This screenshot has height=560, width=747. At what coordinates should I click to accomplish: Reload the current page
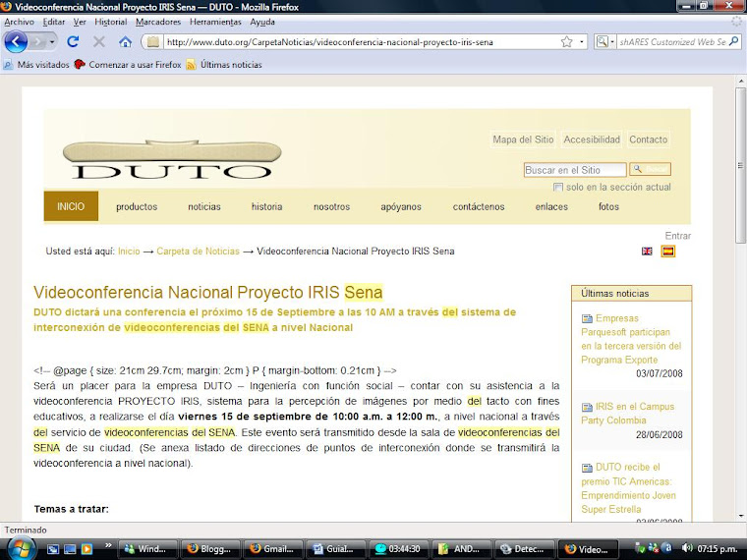[73, 42]
